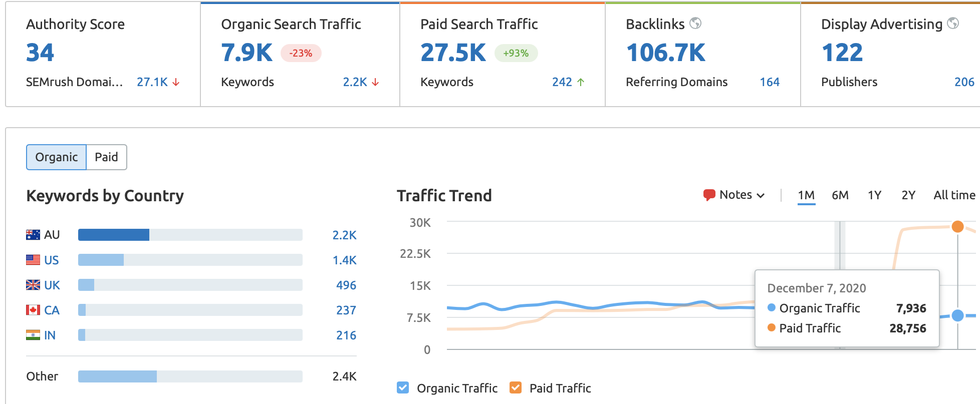Open the 106.7K backlinks value link
The height and width of the screenshot is (404, 980).
665,53
